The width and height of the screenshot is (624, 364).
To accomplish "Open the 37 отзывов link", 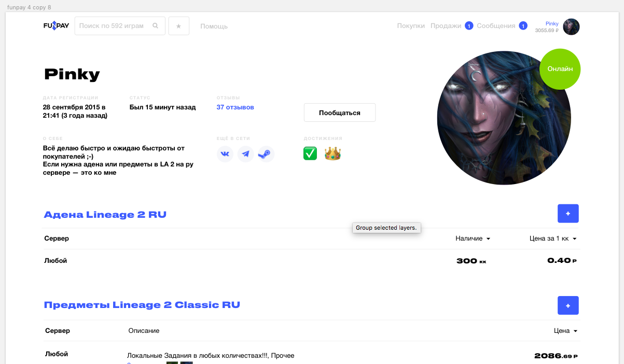I will [x=235, y=107].
